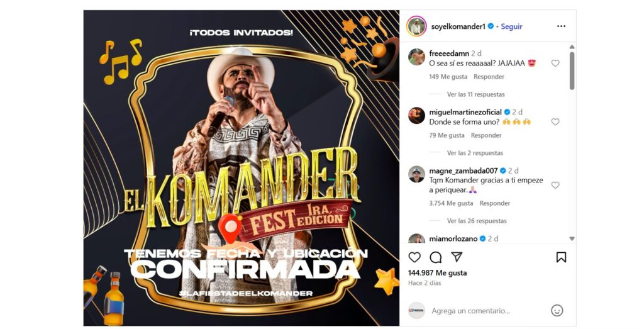Viewport: 644px width, 329px height.
Task: Click the comments scrollbar down arrow
Action: click(x=572, y=238)
